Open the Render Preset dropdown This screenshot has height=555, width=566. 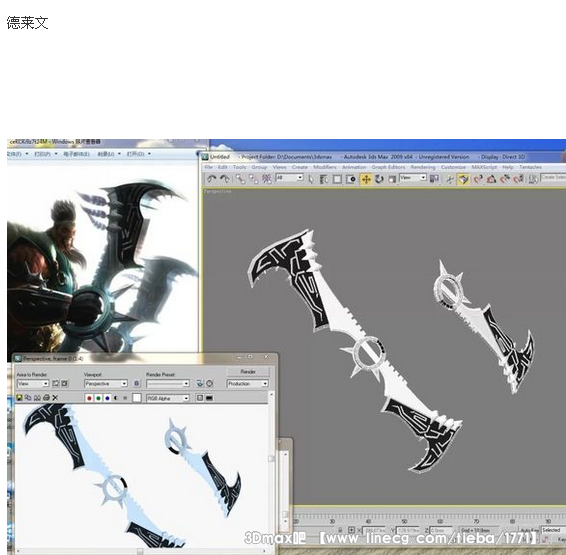coord(168,383)
